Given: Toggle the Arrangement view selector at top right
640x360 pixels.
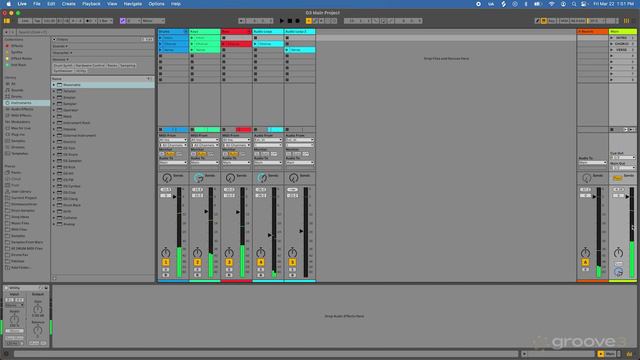Looking at the screenshot, I should [627, 21].
